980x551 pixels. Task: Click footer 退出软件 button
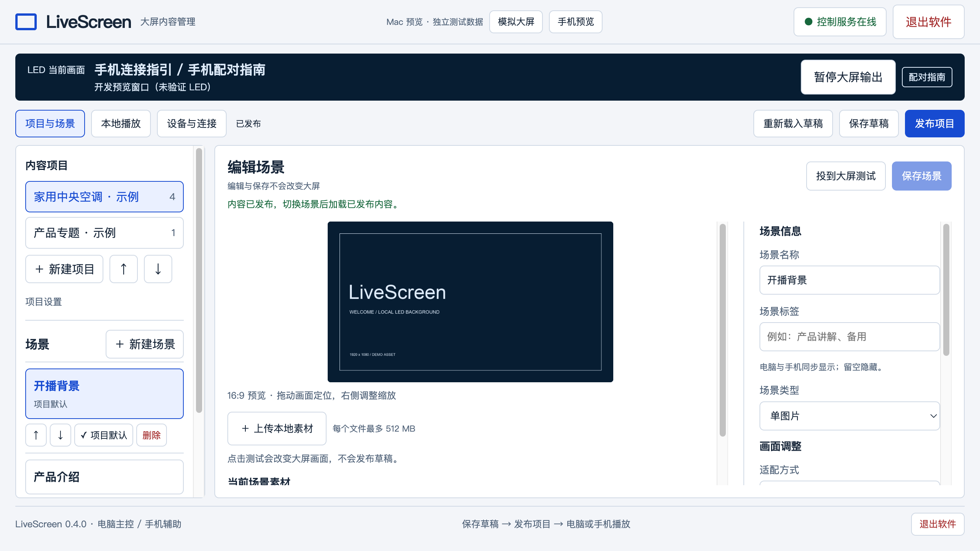[938, 524]
